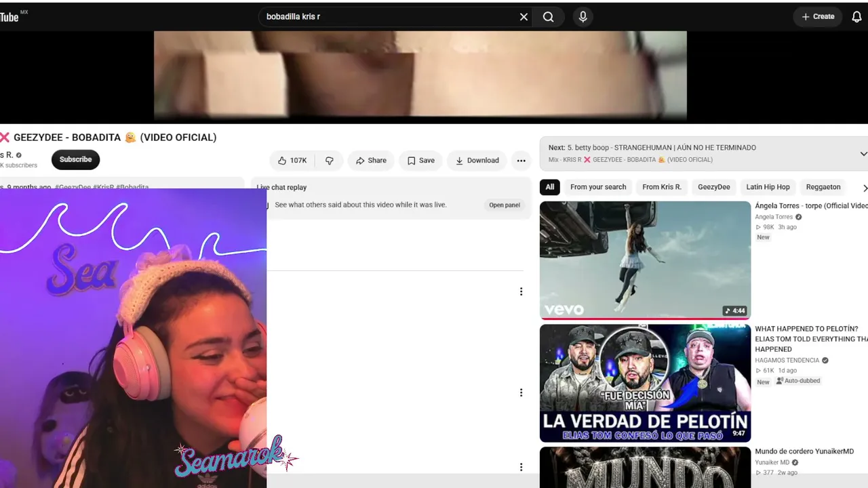
Task: Open more actions menu beside Download
Action: pos(521,161)
